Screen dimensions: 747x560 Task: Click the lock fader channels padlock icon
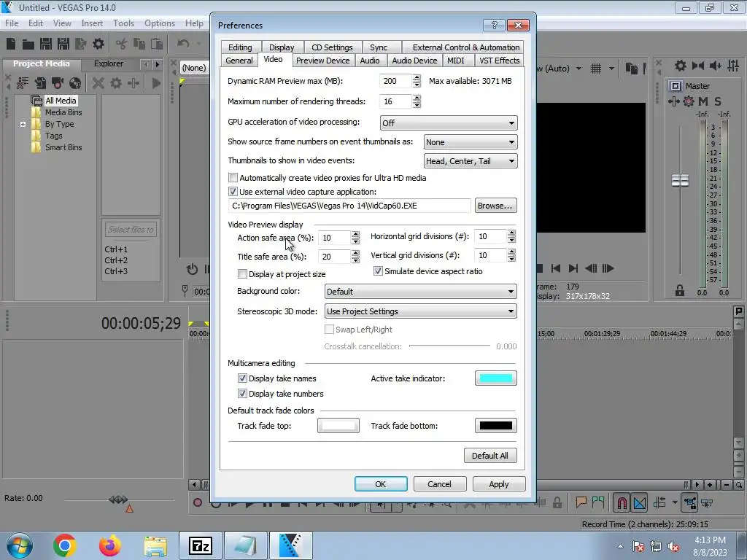(680, 290)
